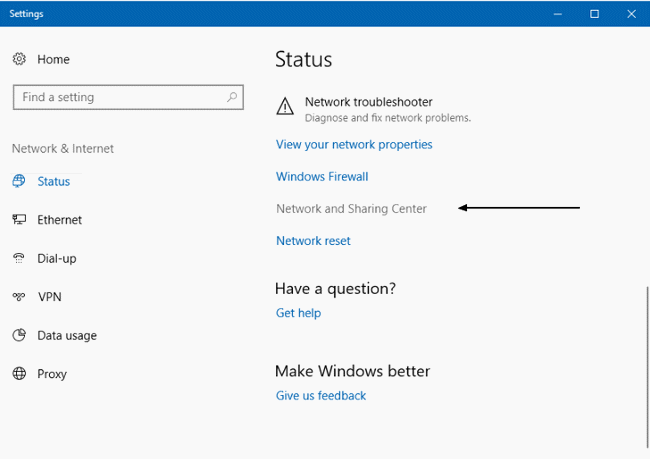Click the Home gear icon

(x=19, y=59)
